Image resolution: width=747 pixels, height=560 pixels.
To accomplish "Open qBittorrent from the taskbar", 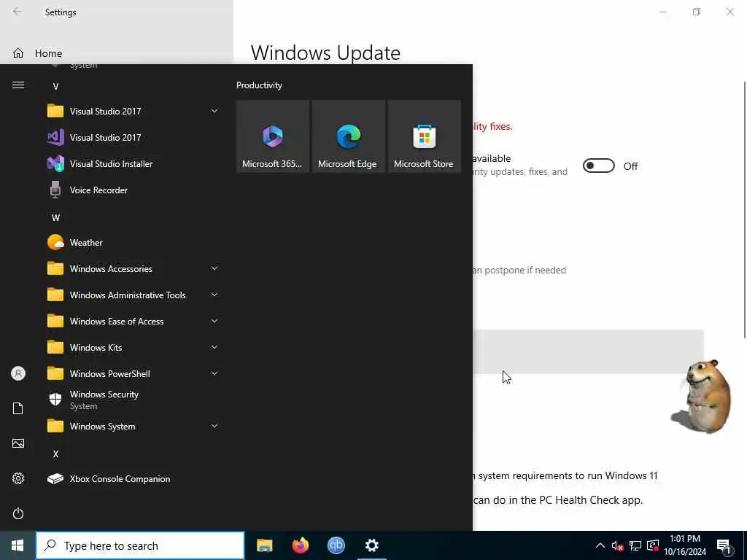I will pos(336,545).
